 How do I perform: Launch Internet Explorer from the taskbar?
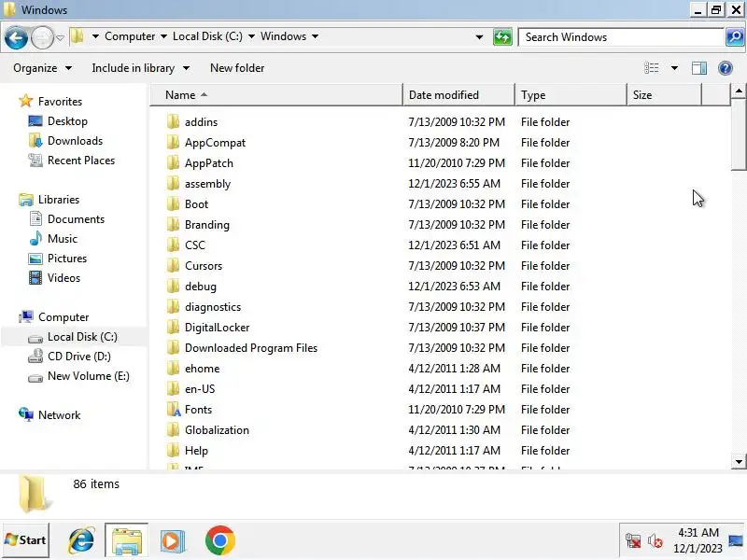pyautogui.click(x=81, y=540)
